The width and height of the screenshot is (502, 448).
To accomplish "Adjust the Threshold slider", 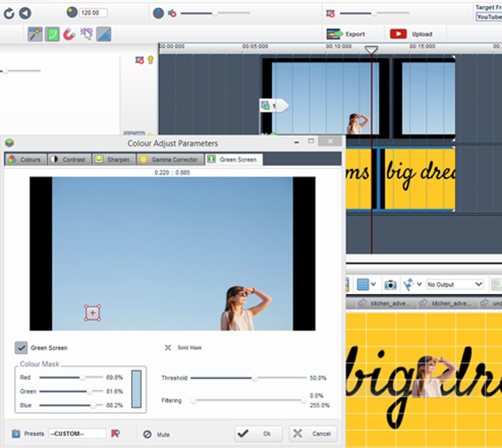I will point(254,378).
